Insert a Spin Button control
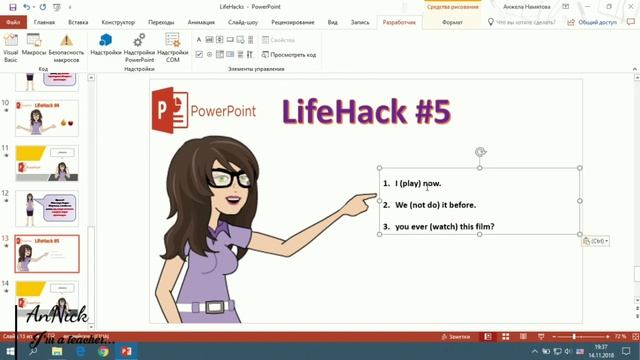 (x=220, y=40)
